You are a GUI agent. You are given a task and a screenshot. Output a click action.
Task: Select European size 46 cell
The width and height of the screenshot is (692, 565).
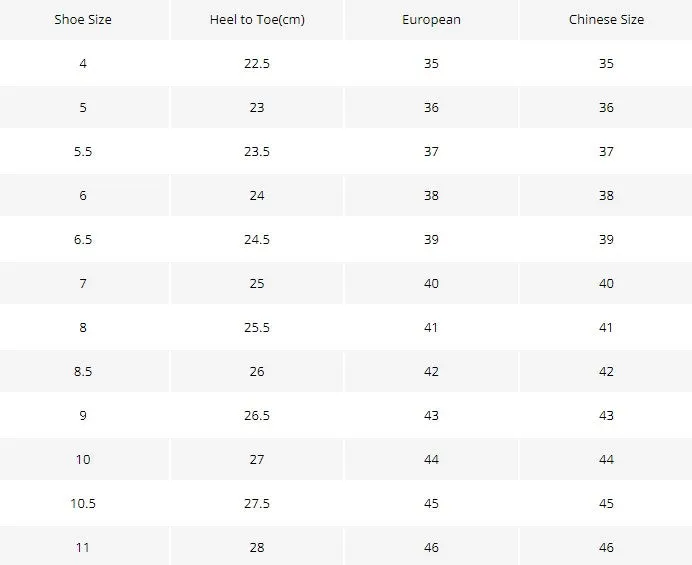tap(431, 547)
